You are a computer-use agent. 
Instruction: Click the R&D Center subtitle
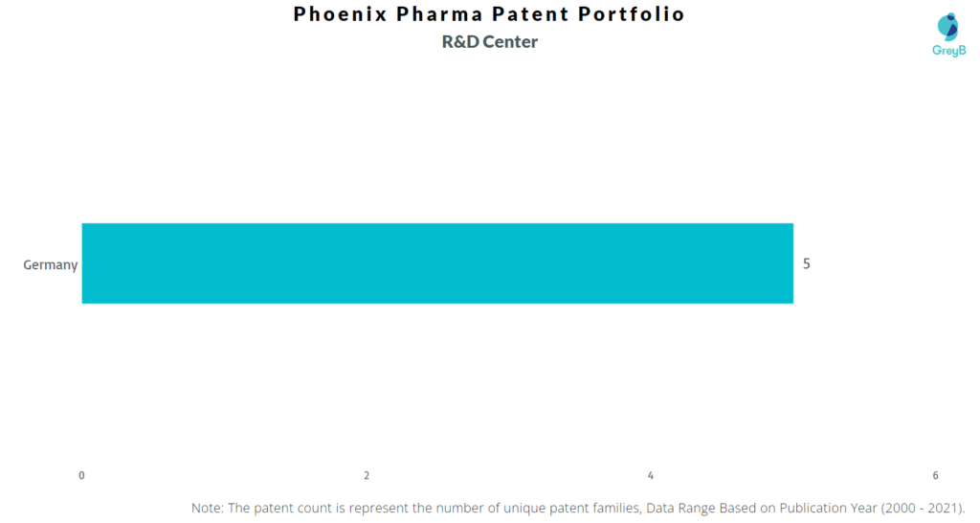[489, 42]
